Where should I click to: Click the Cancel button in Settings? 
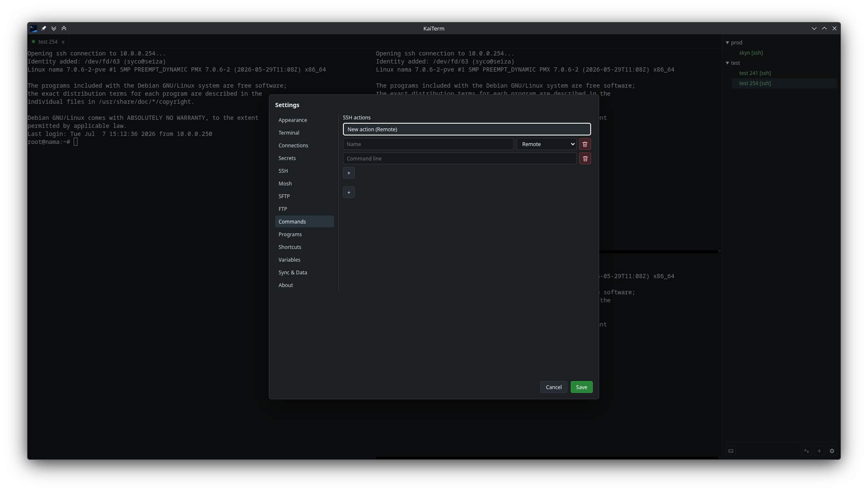[553, 387]
